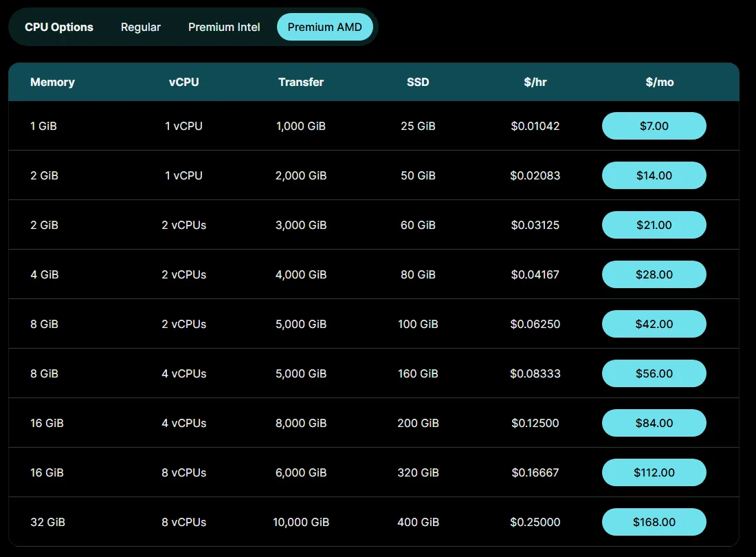Pick the $112.00 per month button

point(654,472)
